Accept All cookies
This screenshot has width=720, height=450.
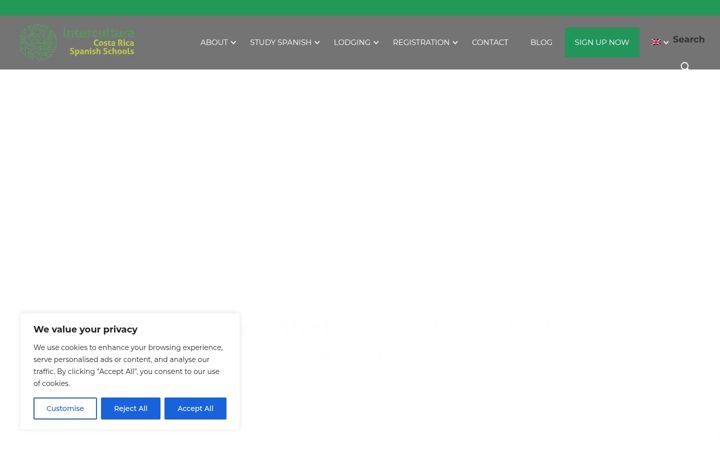(196, 408)
